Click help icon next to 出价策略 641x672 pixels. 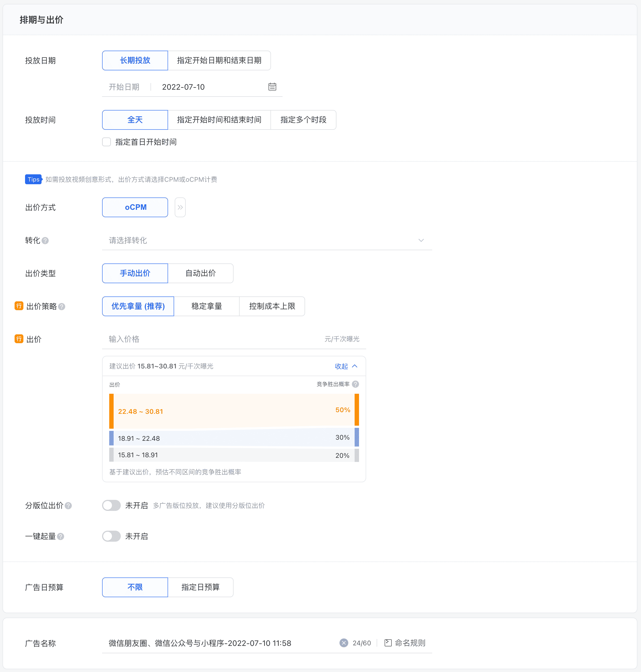click(x=62, y=307)
